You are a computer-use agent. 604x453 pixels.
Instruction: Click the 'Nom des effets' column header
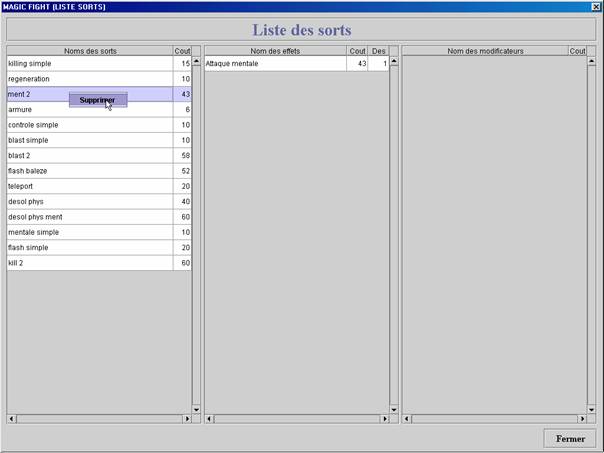click(275, 51)
